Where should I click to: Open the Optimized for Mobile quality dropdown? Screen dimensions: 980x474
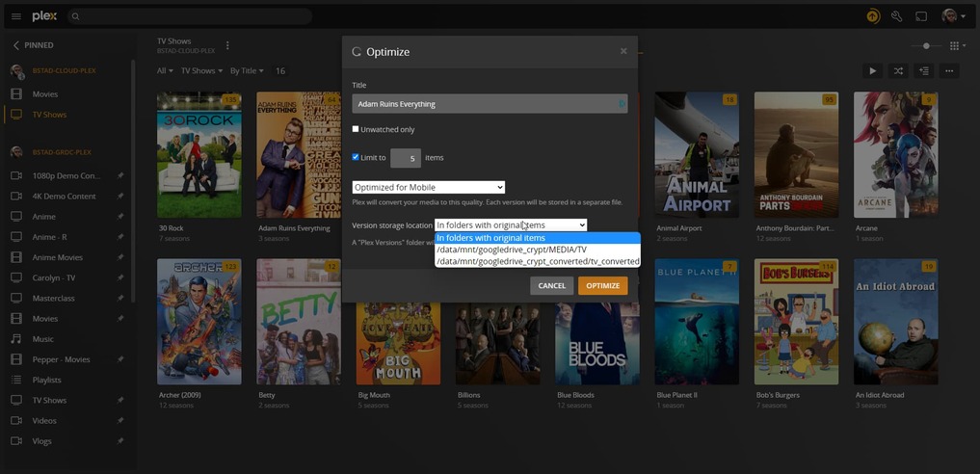coord(428,187)
